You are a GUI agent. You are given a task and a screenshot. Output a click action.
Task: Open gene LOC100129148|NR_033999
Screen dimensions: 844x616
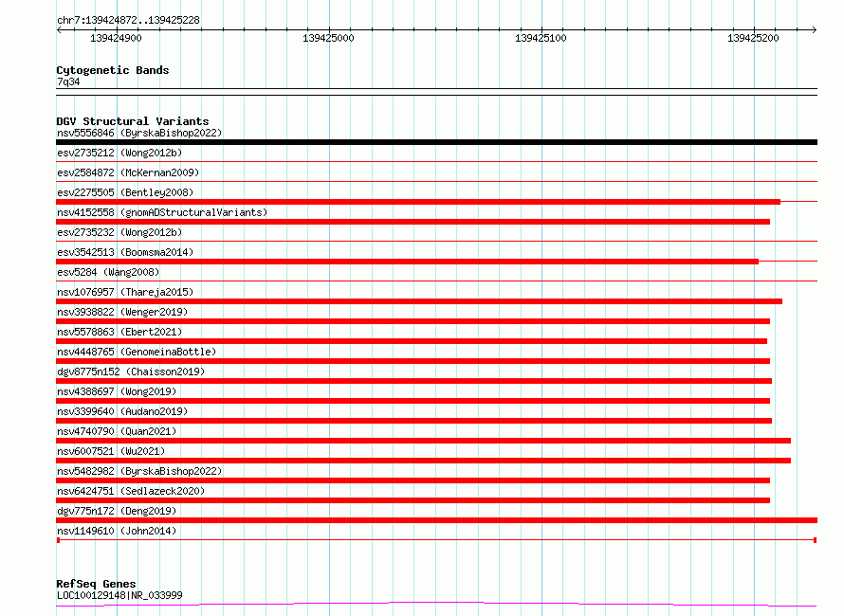[x=119, y=595]
